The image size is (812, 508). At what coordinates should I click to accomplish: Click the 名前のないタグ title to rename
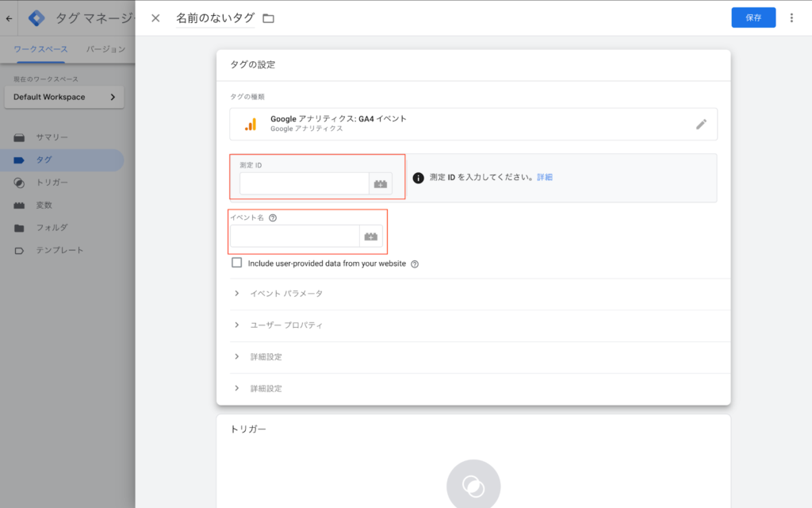click(215, 18)
